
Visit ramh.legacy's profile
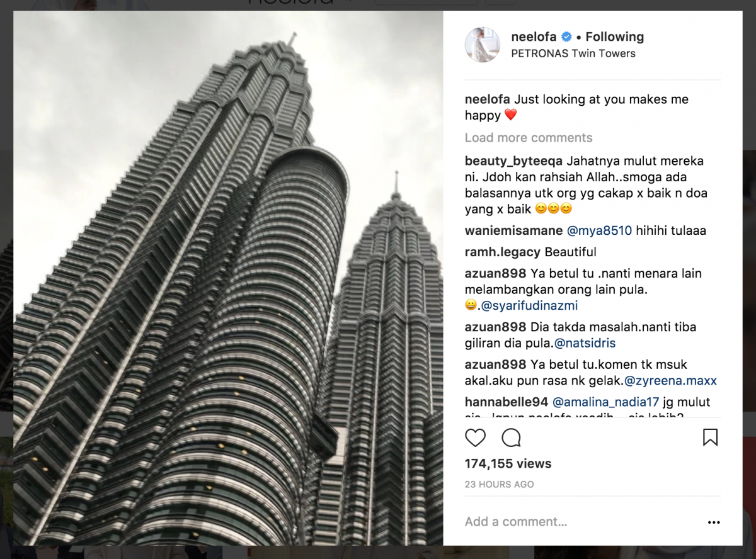coord(503,252)
